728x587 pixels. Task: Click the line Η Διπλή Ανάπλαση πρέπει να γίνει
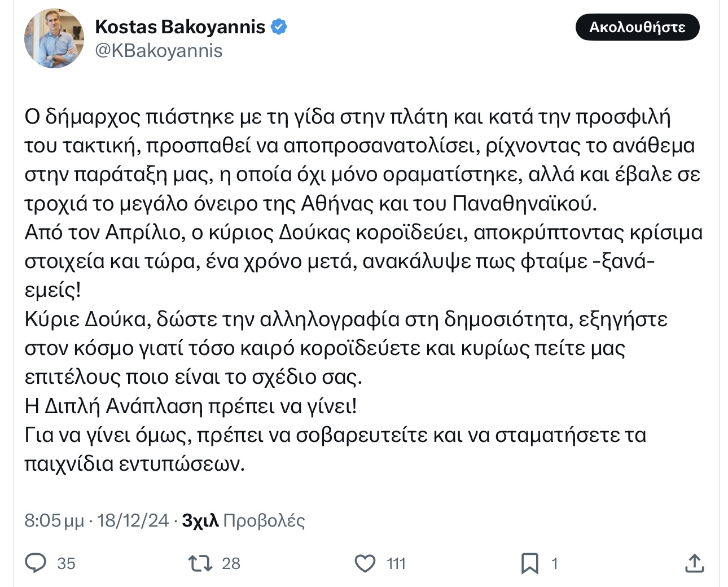coord(191,406)
